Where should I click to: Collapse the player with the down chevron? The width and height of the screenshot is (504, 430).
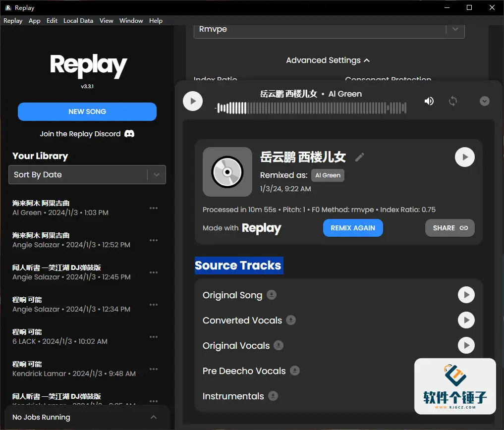click(x=484, y=101)
